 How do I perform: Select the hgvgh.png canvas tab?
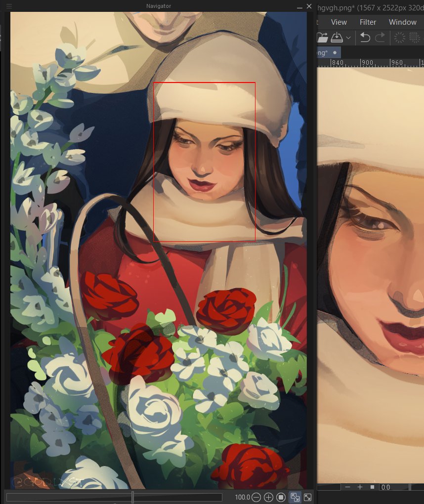[328, 52]
